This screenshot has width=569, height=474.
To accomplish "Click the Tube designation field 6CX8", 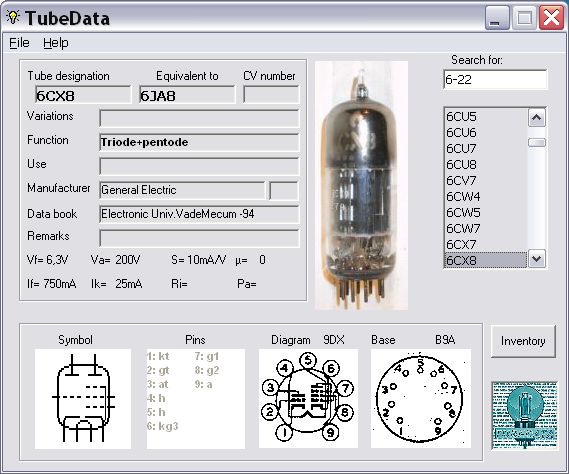I will point(83,95).
